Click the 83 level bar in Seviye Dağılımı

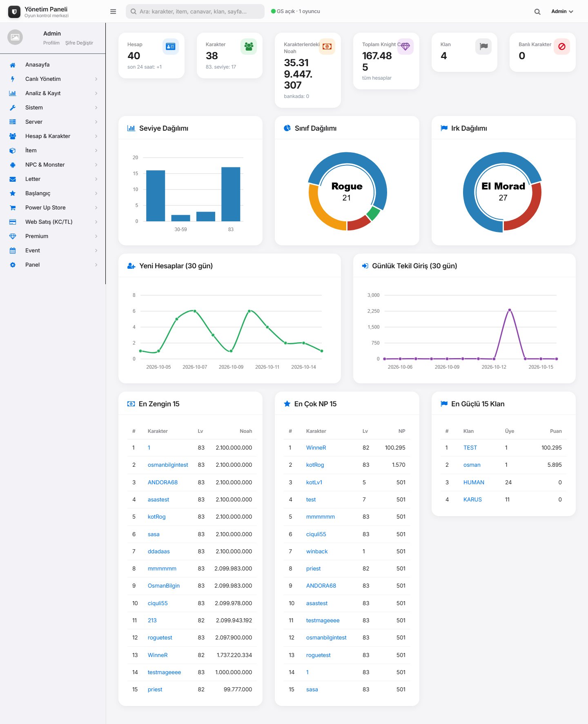coord(231,194)
